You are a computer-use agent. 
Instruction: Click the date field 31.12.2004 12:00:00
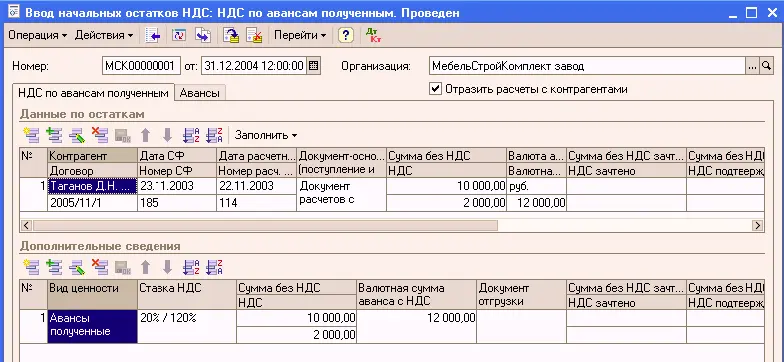[x=254, y=66]
